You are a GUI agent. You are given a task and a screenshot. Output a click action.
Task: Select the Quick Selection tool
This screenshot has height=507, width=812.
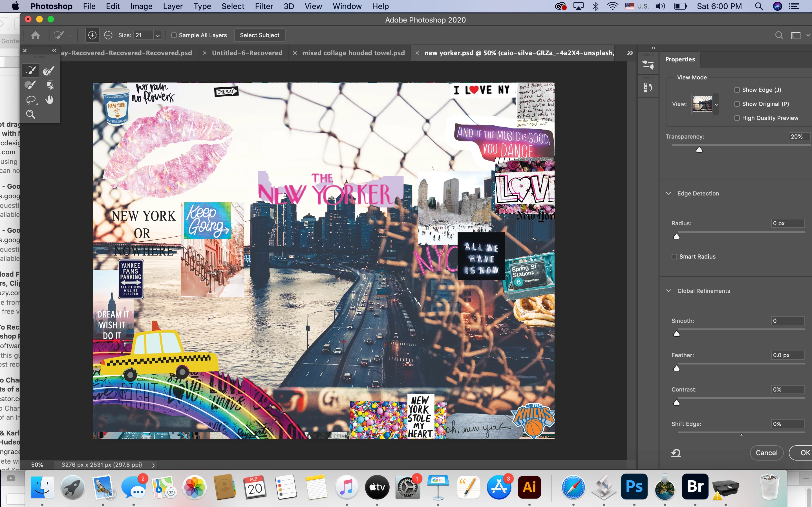(x=30, y=70)
